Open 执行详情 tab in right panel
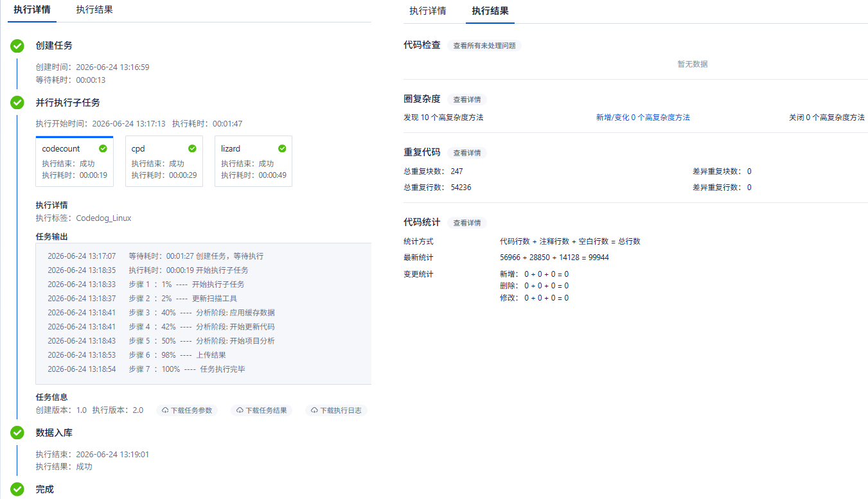 coord(428,11)
